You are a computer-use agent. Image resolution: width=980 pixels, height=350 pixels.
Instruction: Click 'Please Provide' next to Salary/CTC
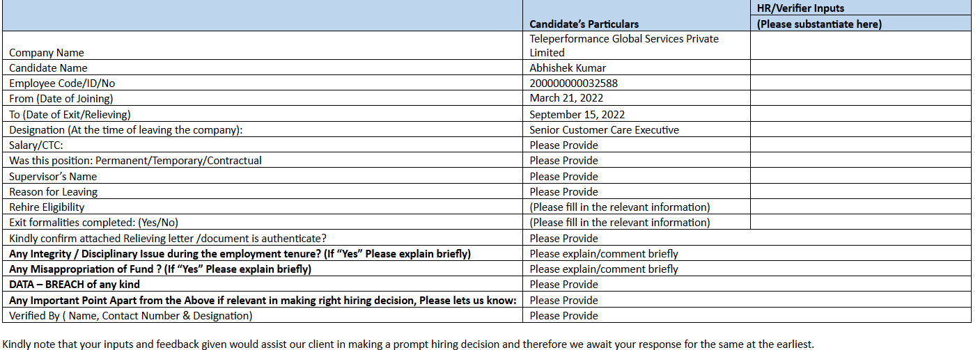pyautogui.click(x=563, y=145)
